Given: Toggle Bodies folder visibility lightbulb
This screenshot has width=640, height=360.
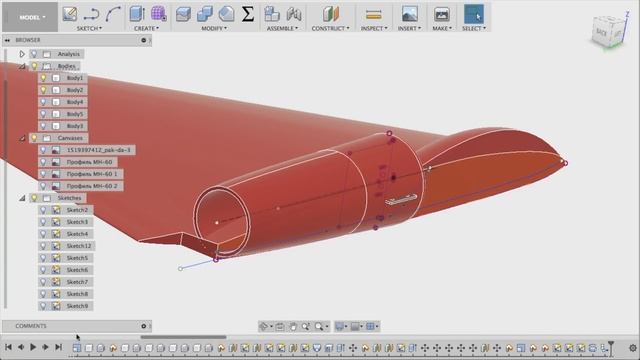Looking at the screenshot, I should pyautogui.click(x=34, y=66).
